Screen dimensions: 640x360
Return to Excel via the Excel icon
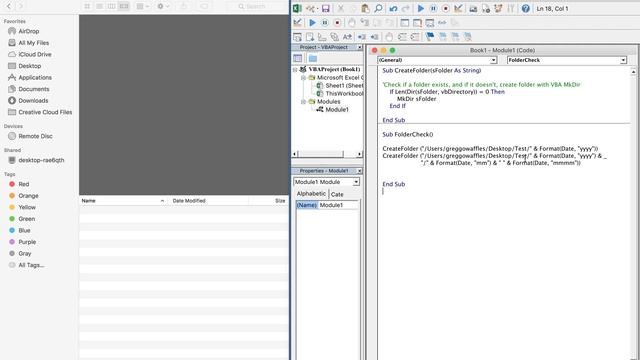(297, 8)
